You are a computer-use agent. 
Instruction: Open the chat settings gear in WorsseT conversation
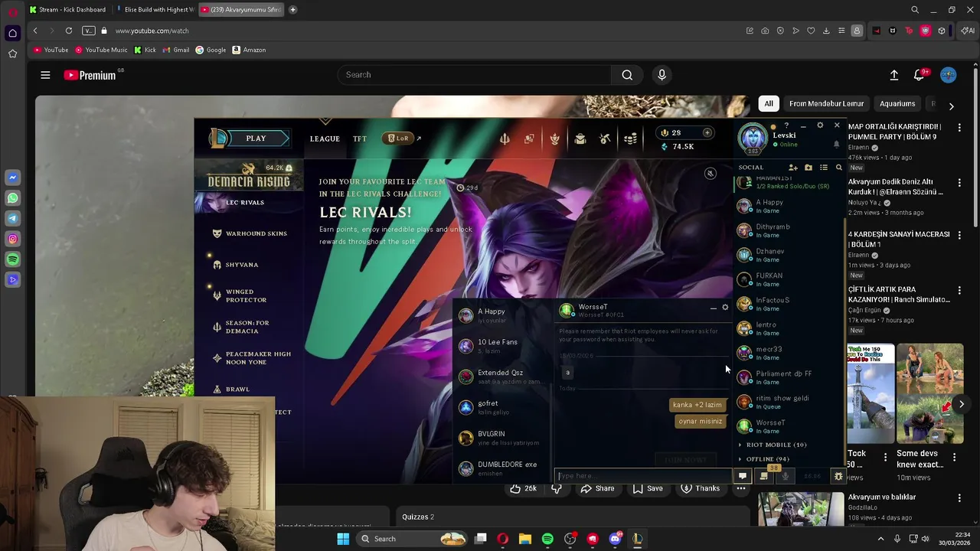click(x=725, y=308)
